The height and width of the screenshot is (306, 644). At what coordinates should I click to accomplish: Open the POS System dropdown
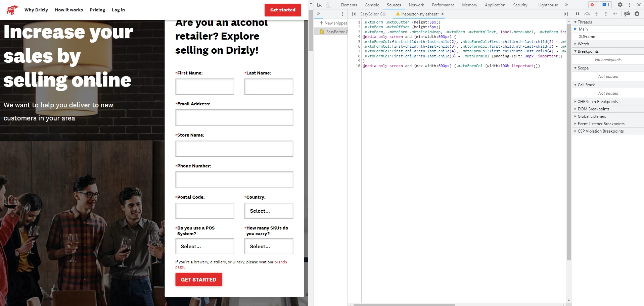204,246
